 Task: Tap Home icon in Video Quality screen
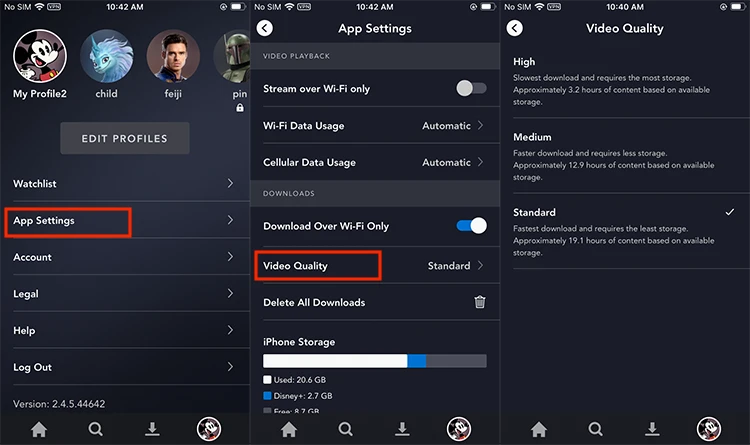coord(539,429)
